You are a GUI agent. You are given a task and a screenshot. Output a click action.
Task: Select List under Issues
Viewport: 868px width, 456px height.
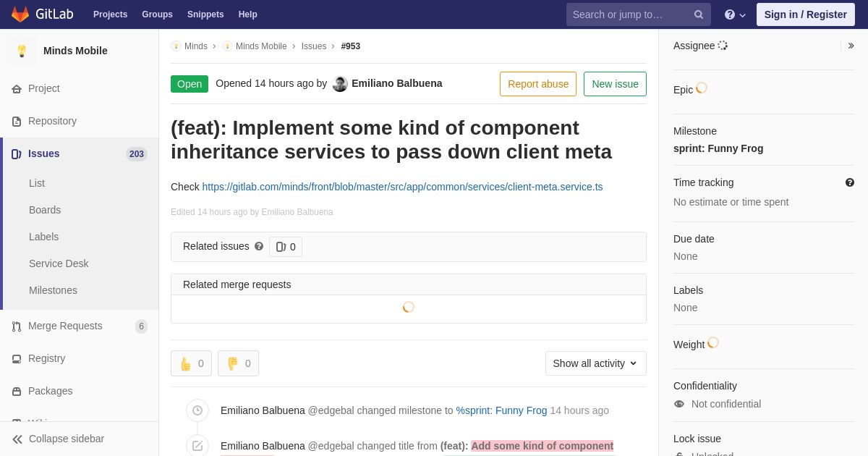[x=37, y=183]
